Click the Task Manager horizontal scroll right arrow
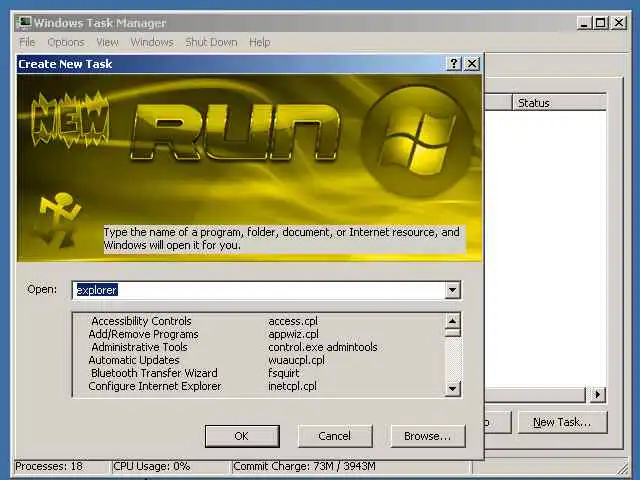 [598, 395]
